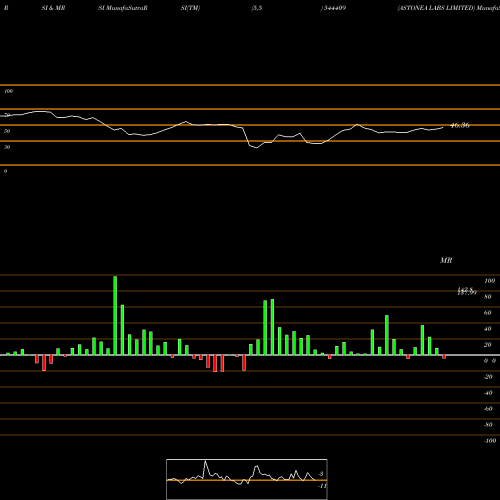The width and height of the screenshot is (500, 500).
Task: Click the "(ASTONEA LABS LIMITED)" title text
Action: [x=436, y=8]
